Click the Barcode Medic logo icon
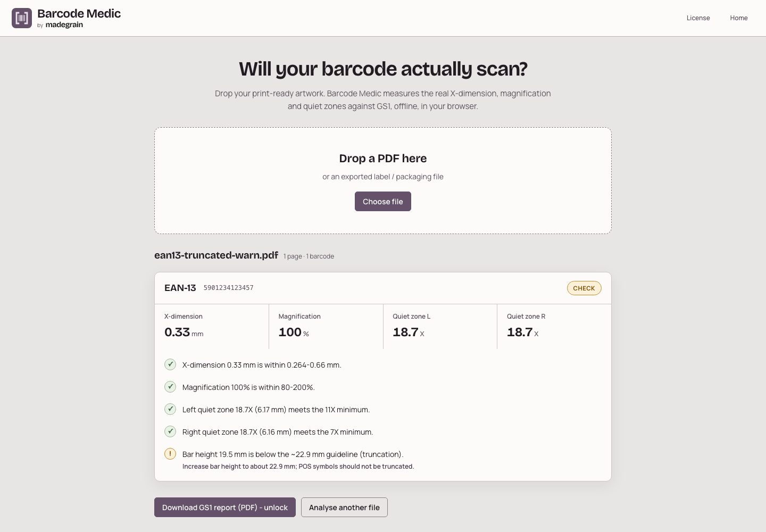Screen dimensions: 766x532 pyautogui.click(x=22, y=18)
